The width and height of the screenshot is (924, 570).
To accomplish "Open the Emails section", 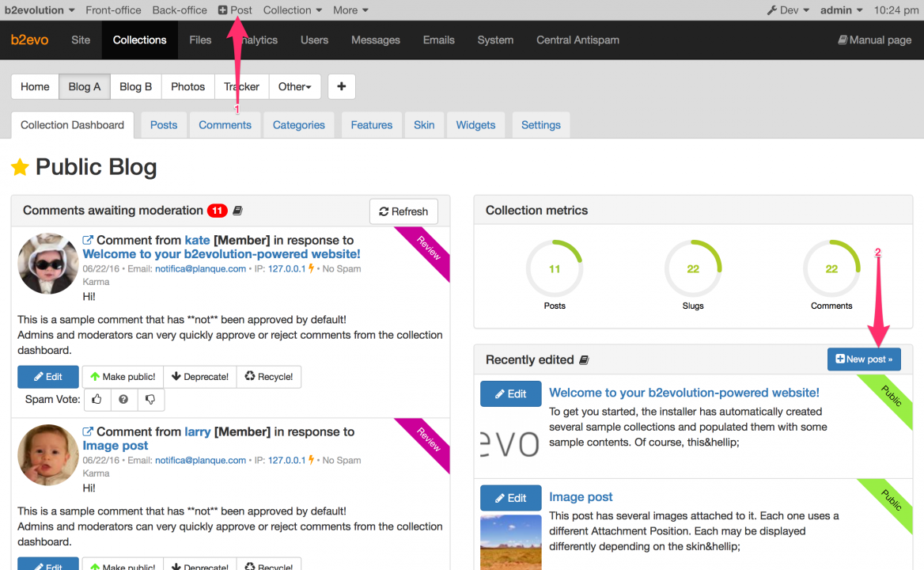I will [x=438, y=40].
